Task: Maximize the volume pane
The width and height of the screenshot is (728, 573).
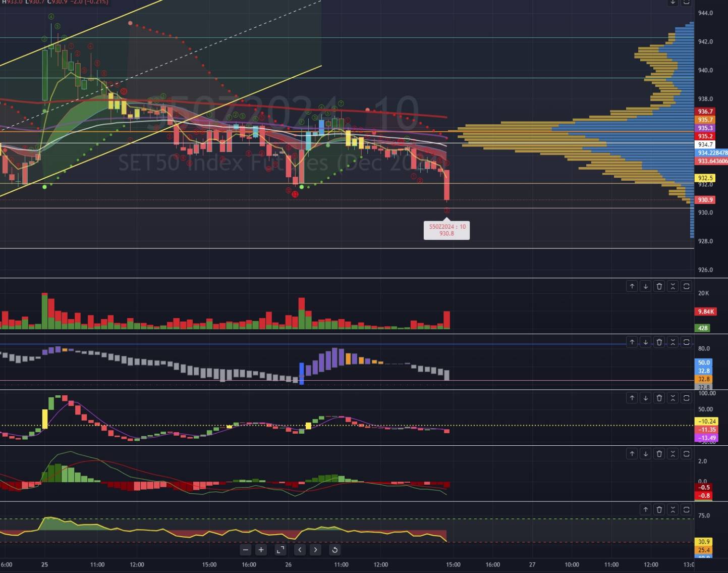Action: coord(687,286)
